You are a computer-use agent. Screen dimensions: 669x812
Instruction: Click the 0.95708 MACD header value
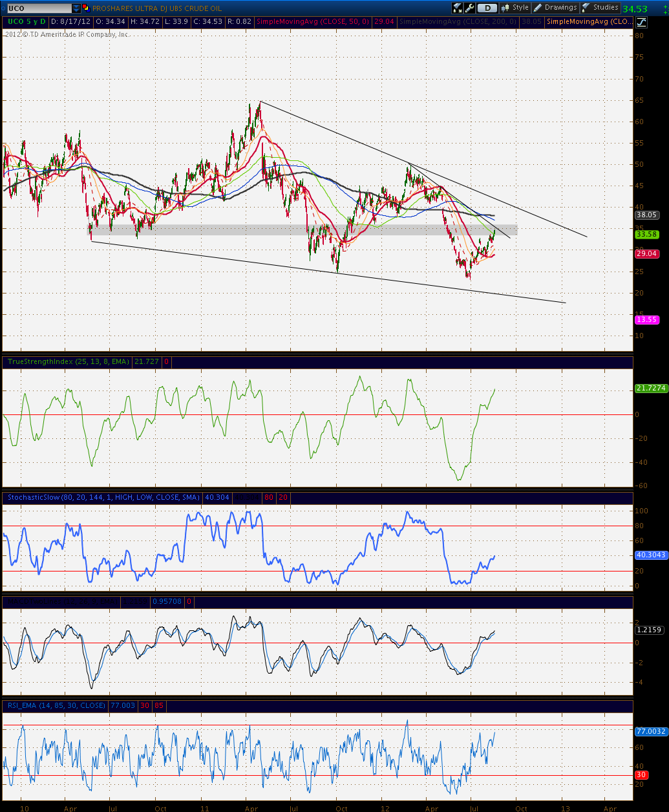pyautogui.click(x=168, y=601)
